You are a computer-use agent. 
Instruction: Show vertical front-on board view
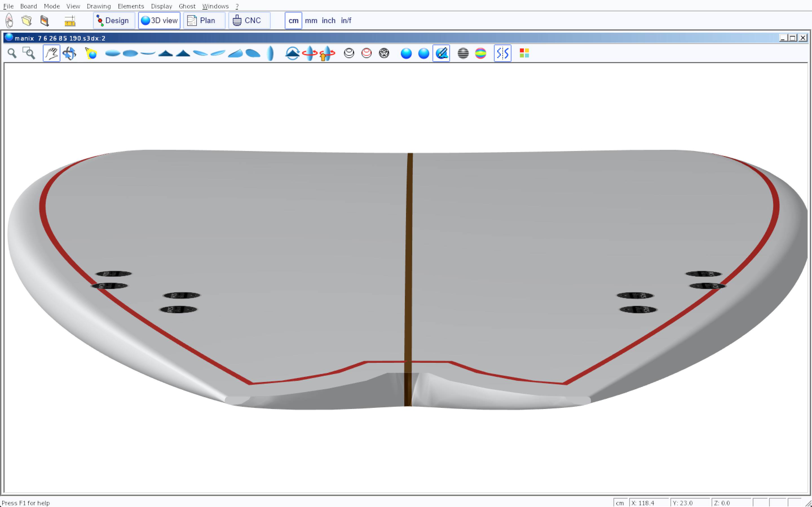tap(270, 53)
